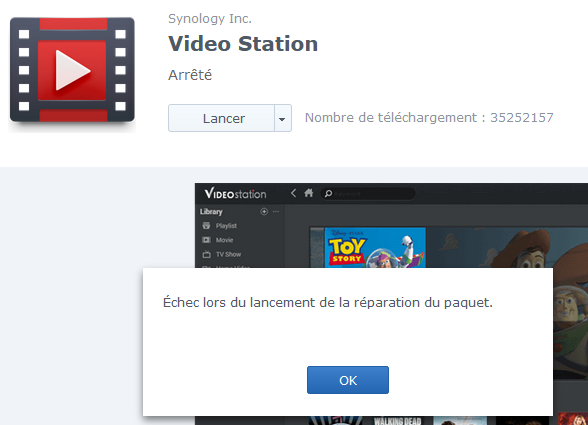Click the TV Show television icon
588x425 pixels.
206,254
